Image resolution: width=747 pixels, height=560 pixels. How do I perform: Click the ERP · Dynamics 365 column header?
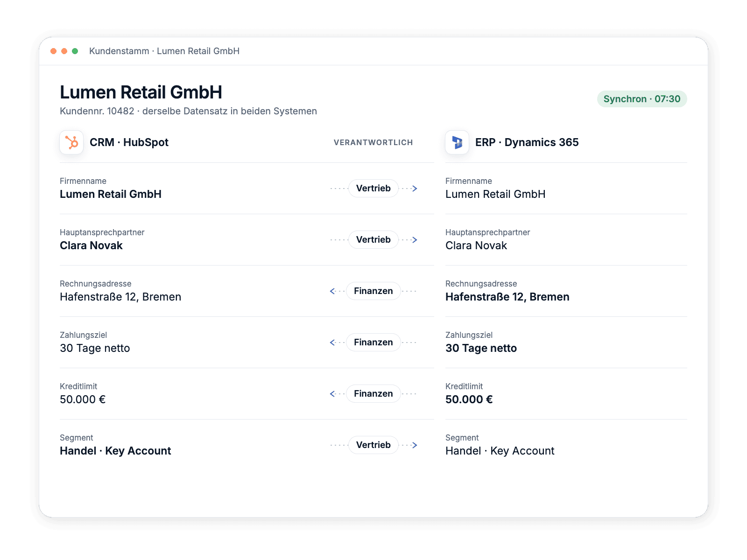[x=527, y=142]
